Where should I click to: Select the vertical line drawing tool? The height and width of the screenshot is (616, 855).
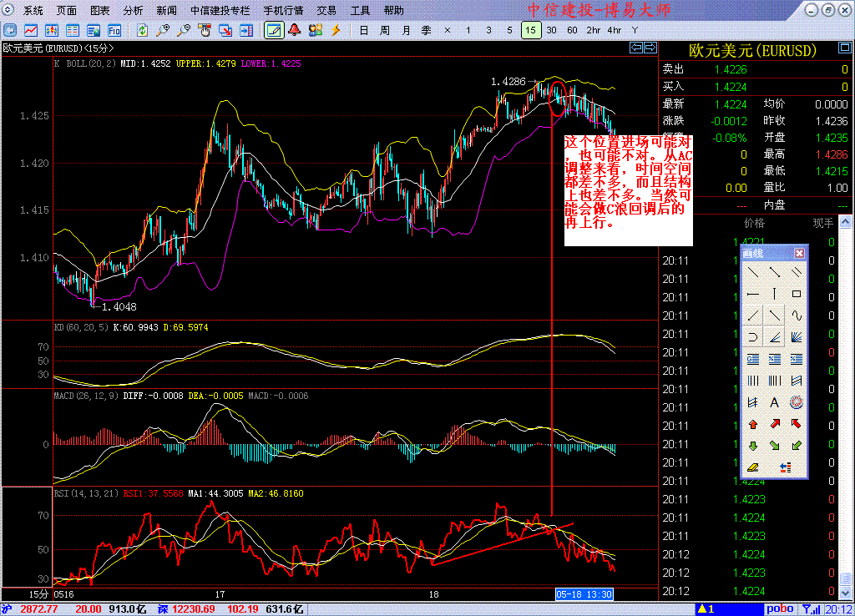774,294
